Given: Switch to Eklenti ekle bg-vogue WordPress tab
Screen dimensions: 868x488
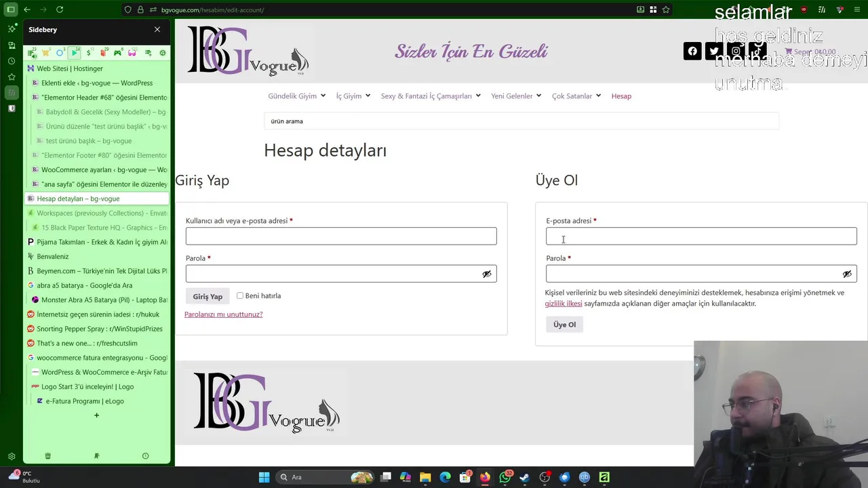Looking at the screenshot, I should [99, 83].
